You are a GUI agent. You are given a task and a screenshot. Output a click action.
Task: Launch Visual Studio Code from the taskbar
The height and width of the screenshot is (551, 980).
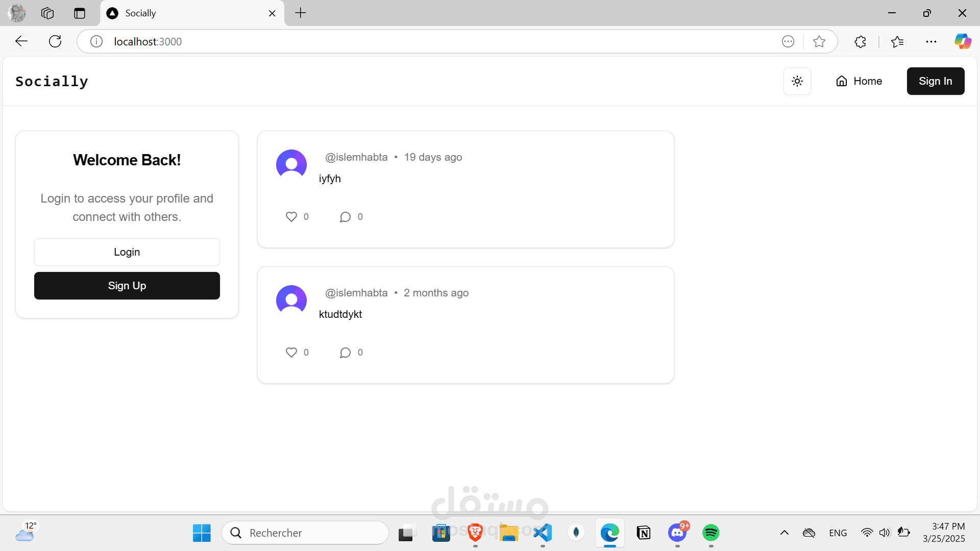coord(542,532)
